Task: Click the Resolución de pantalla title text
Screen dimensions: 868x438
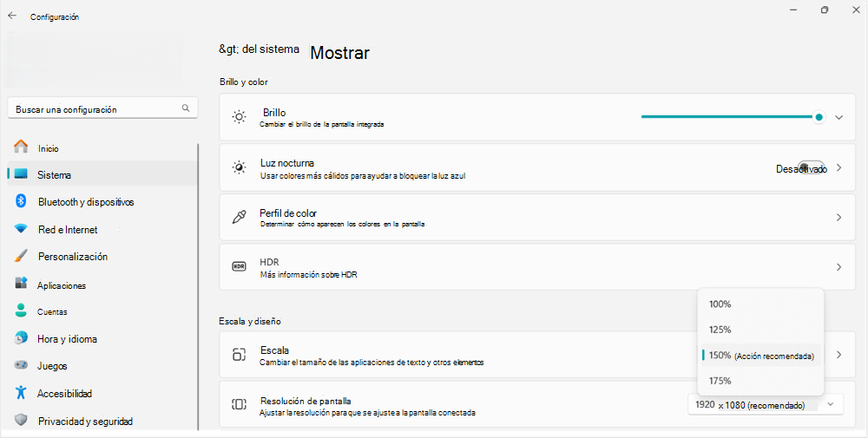Action: pyautogui.click(x=306, y=401)
